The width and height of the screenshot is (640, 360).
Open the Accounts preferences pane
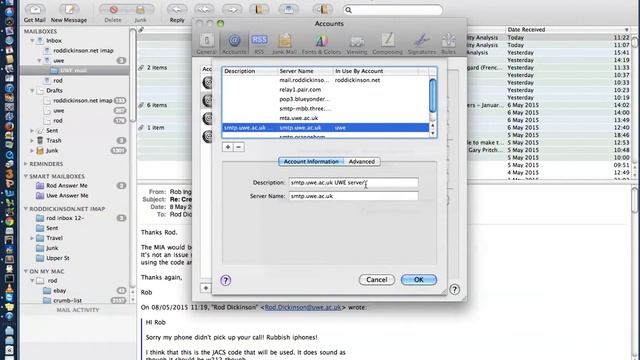pos(234,43)
